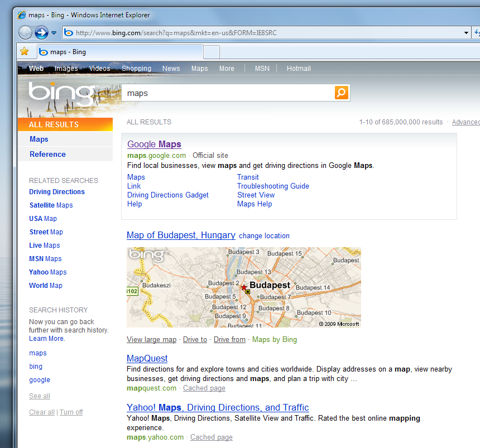Screen dimensions: 480x448
Task: Click the Refresh button beside address bar
Action: [477, 33]
